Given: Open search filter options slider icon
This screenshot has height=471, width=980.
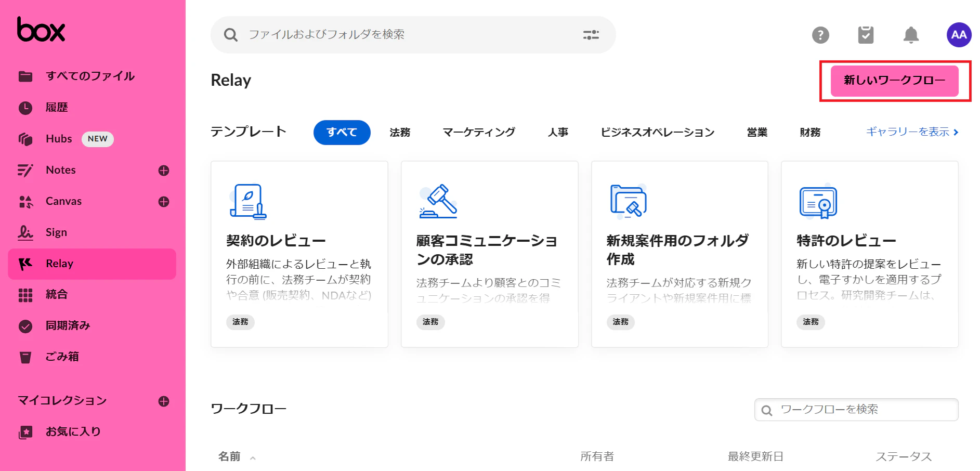Looking at the screenshot, I should pos(591,35).
